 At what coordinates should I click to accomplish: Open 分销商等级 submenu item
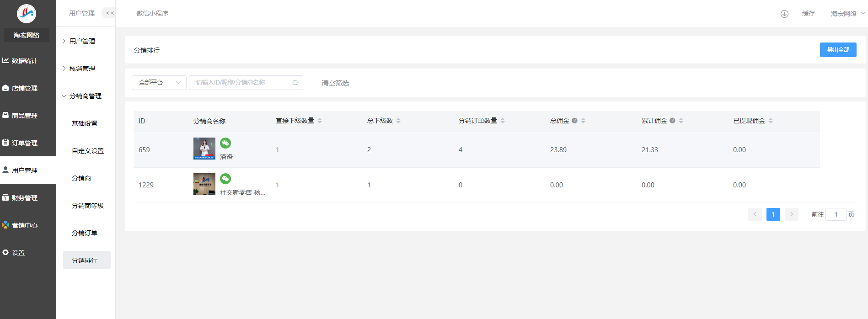pos(88,206)
